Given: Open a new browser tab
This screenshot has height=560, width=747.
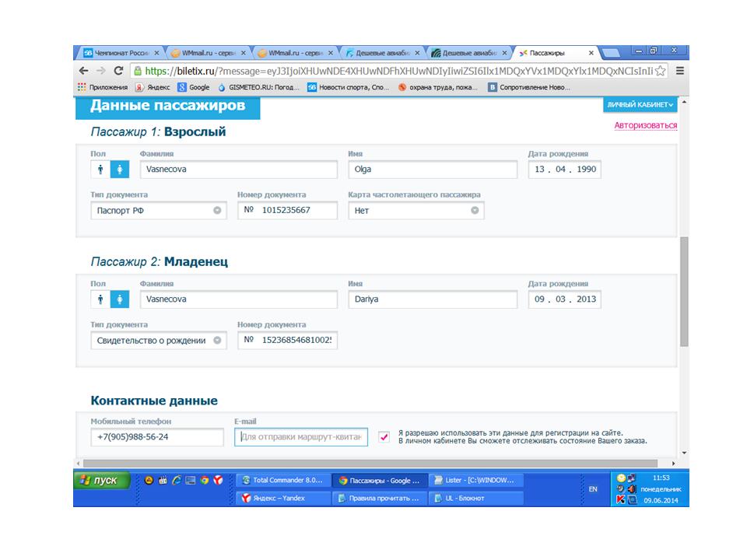Looking at the screenshot, I should pos(612,52).
